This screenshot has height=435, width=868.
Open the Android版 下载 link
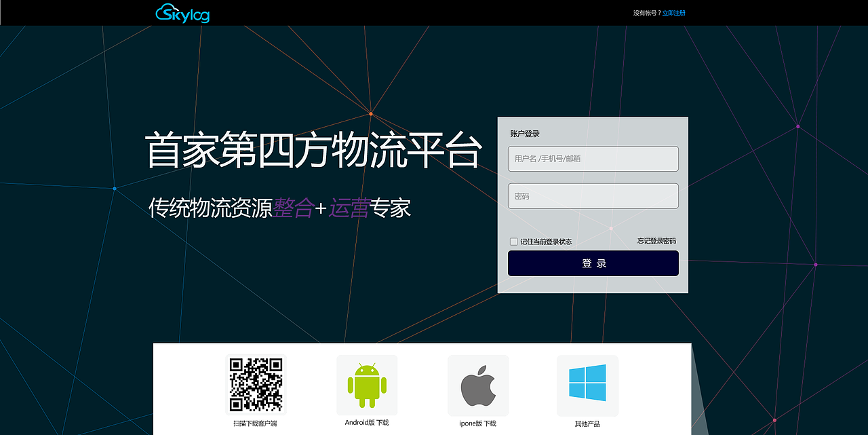coord(366,421)
